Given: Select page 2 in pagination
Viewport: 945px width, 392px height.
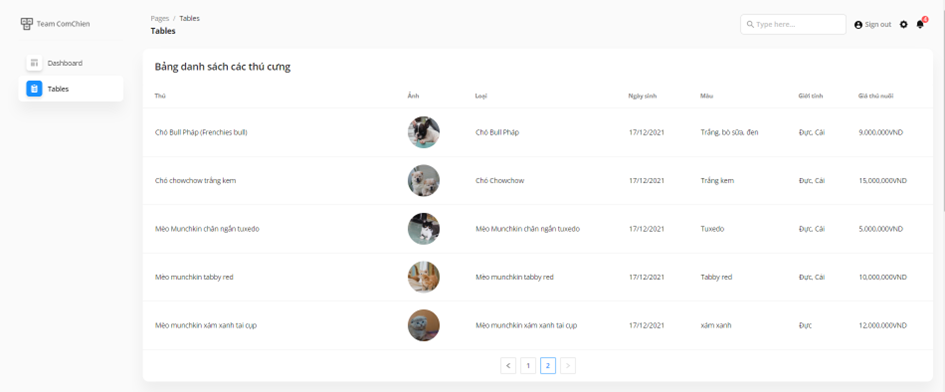Looking at the screenshot, I should click(548, 365).
